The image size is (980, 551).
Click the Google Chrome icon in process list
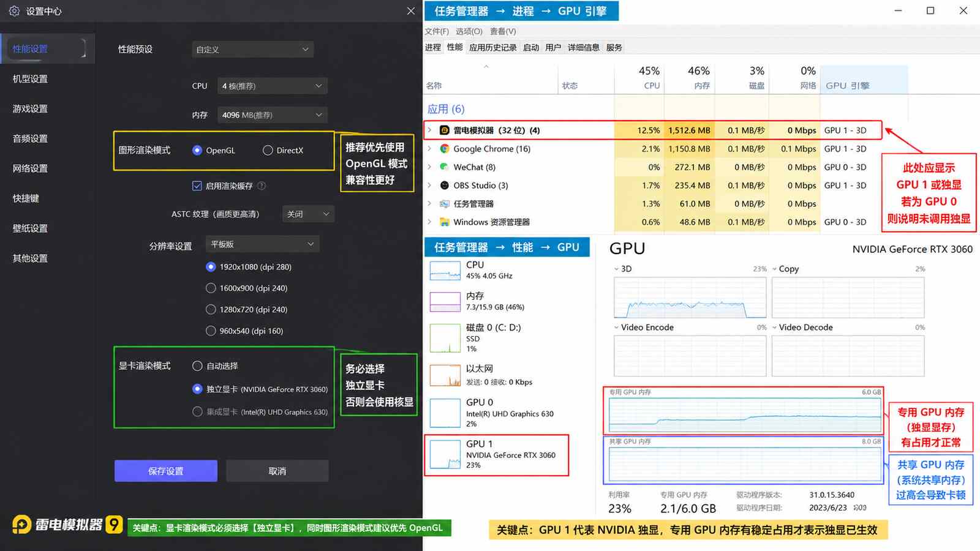pos(445,149)
